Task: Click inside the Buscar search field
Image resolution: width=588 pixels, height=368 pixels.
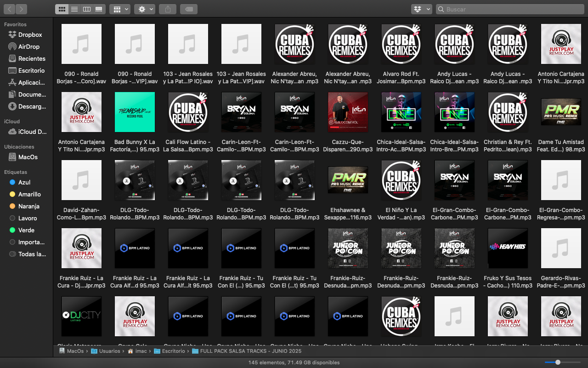Action: point(510,9)
